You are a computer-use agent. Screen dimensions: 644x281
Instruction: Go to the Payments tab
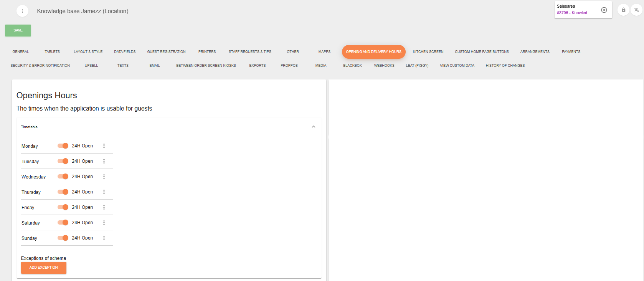point(571,52)
